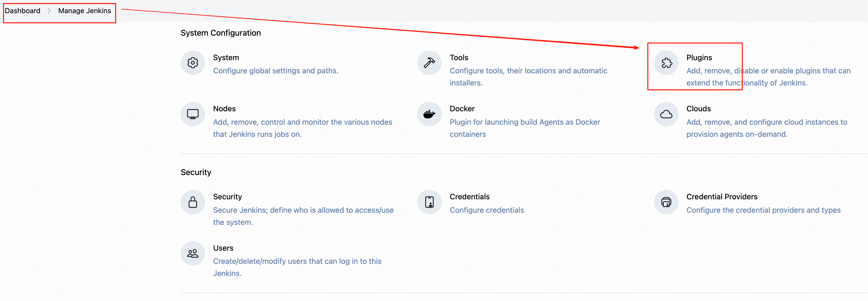Click the 'Configure credentials' description text
Image resolution: width=868 pixels, height=301 pixels.
click(x=487, y=210)
